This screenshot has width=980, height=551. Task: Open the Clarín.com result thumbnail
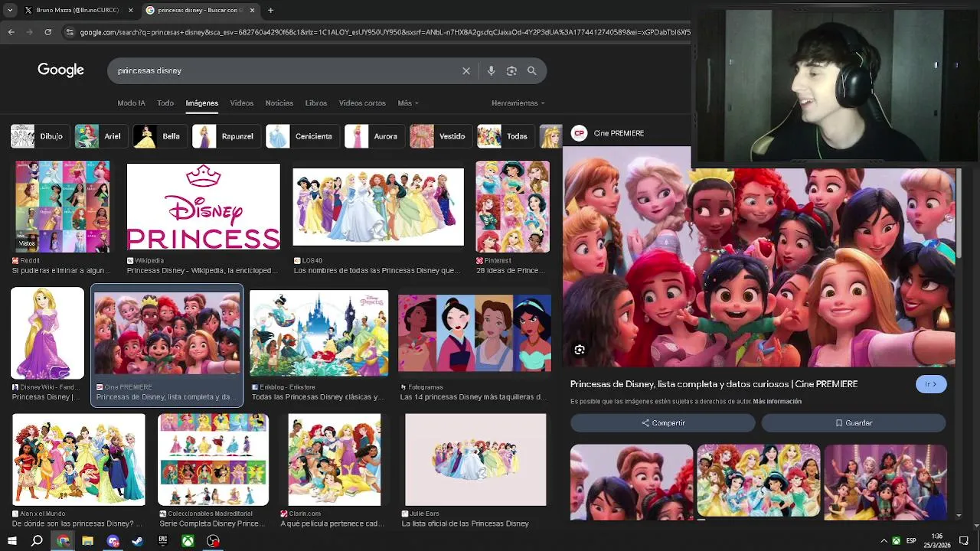pyautogui.click(x=335, y=460)
